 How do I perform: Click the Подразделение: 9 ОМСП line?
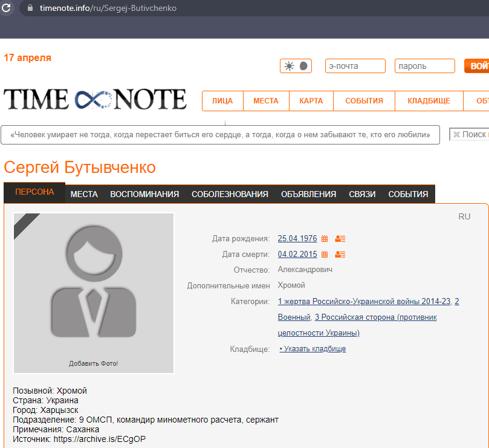(146, 420)
